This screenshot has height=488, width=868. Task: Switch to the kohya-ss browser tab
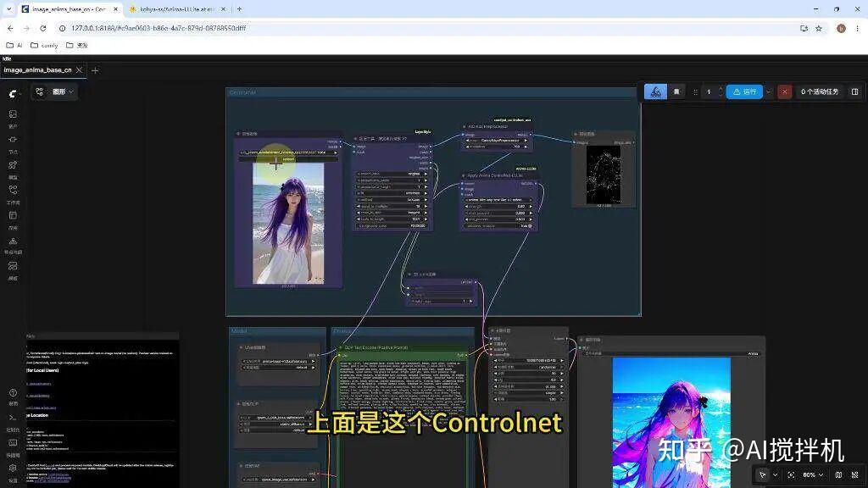tap(176, 8)
